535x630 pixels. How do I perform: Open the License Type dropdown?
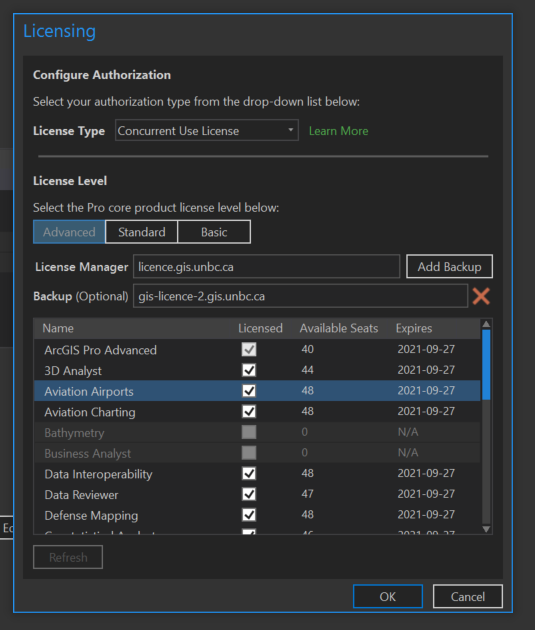pyautogui.click(x=207, y=130)
